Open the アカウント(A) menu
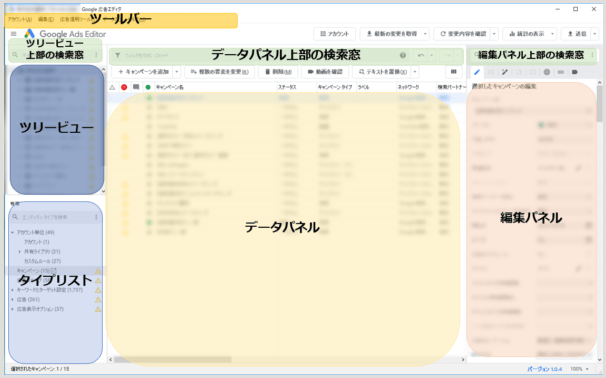 20,19
